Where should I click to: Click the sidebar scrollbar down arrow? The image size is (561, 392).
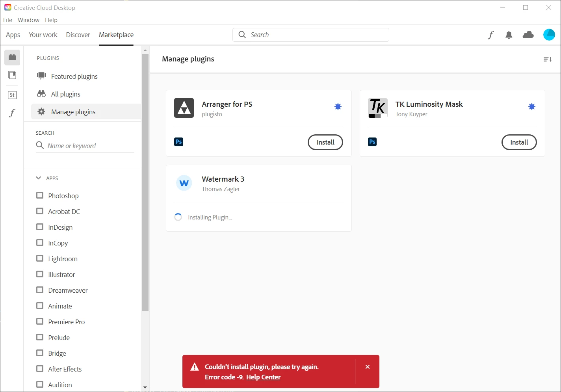pyautogui.click(x=145, y=388)
